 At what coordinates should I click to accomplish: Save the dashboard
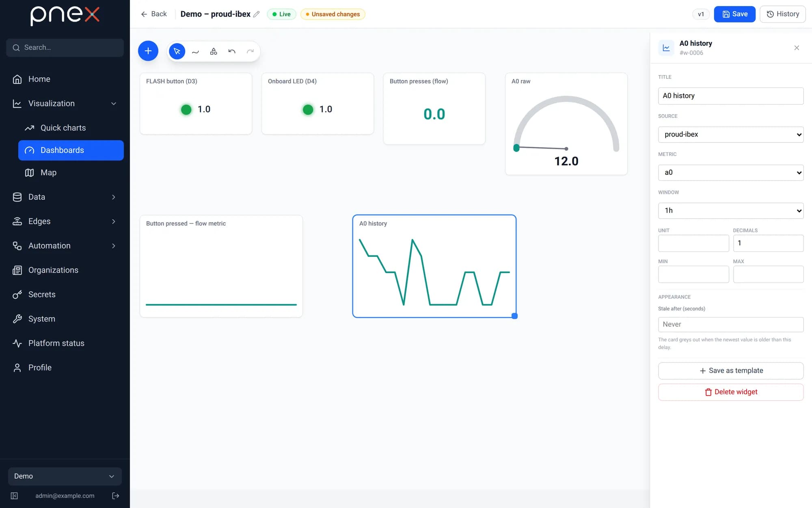[x=734, y=14]
